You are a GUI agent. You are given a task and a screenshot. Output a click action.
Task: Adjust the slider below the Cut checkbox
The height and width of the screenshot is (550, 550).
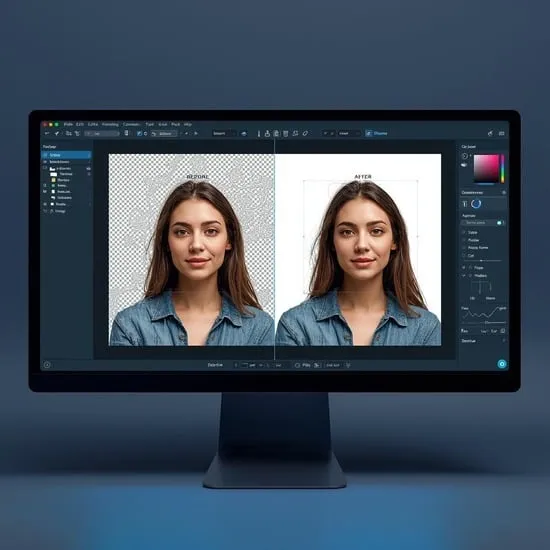point(483,261)
